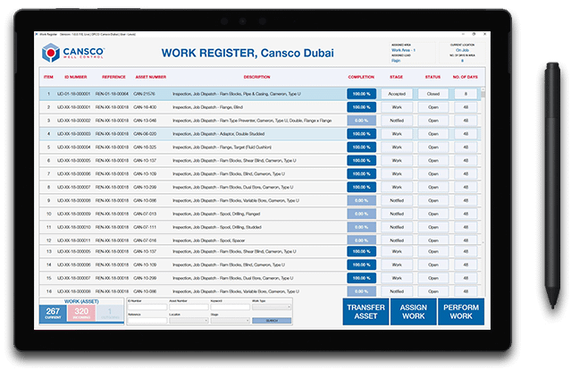Select row 10, Spool, Drilling, Flanged
This screenshot has height=370, width=588.
click(x=260, y=214)
